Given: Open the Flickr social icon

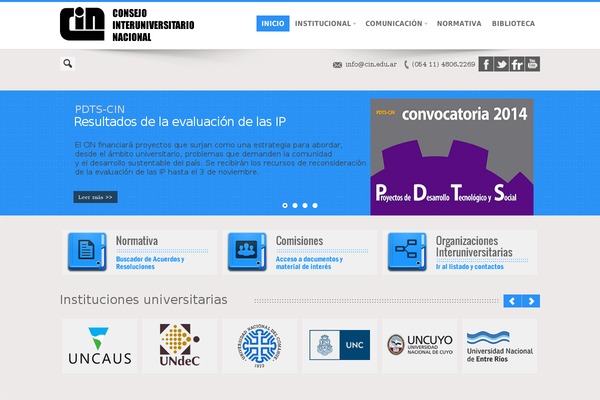Looking at the screenshot, I should pyautogui.click(x=517, y=64).
